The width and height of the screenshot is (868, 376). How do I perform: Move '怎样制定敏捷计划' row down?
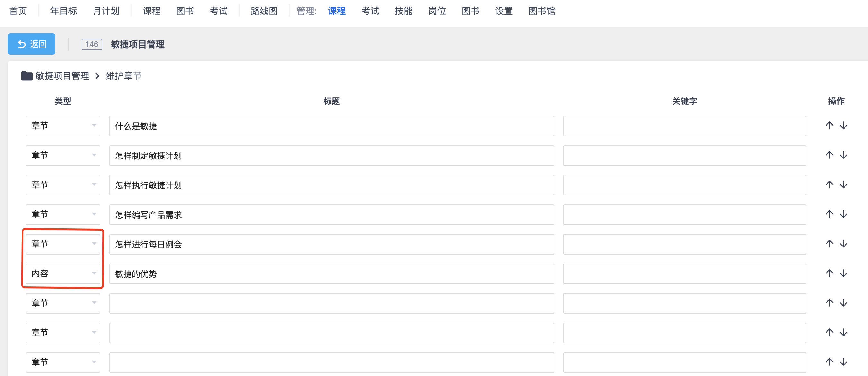click(843, 155)
